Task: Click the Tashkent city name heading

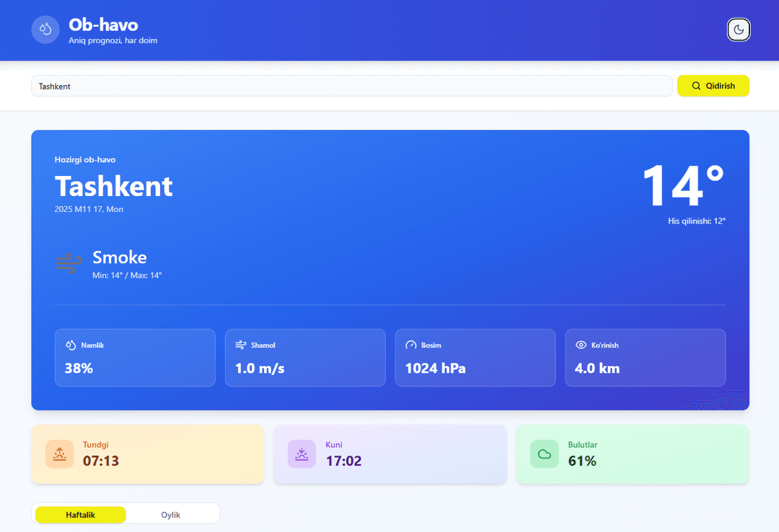Action: pos(113,186)
